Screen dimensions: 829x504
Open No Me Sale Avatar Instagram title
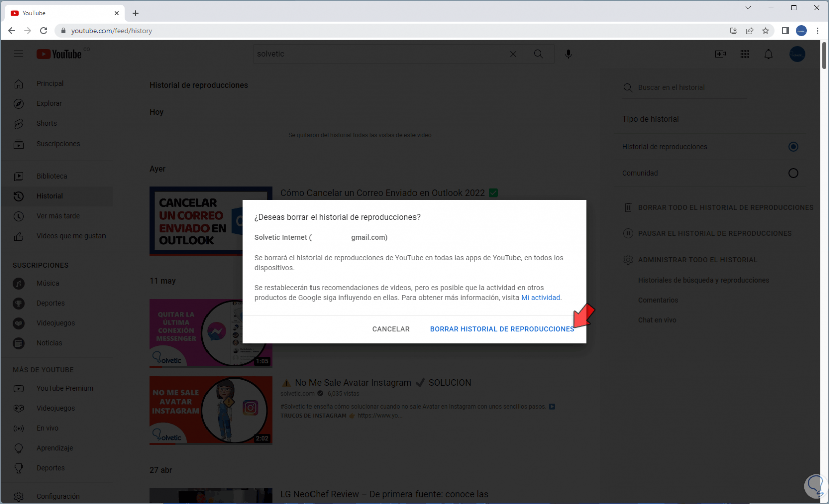point(376,383)
